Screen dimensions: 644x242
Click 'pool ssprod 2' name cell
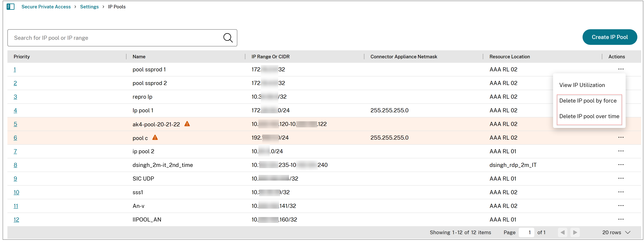149,83
